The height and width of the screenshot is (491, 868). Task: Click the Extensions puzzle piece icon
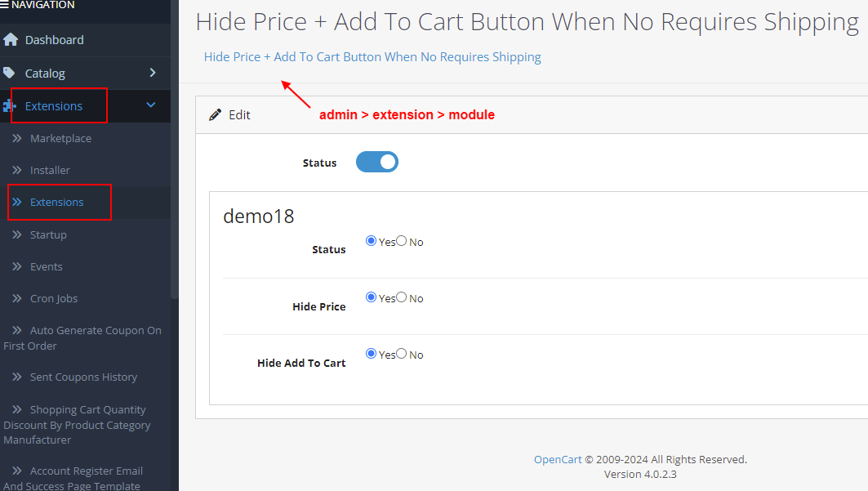(x=9, y=105)
